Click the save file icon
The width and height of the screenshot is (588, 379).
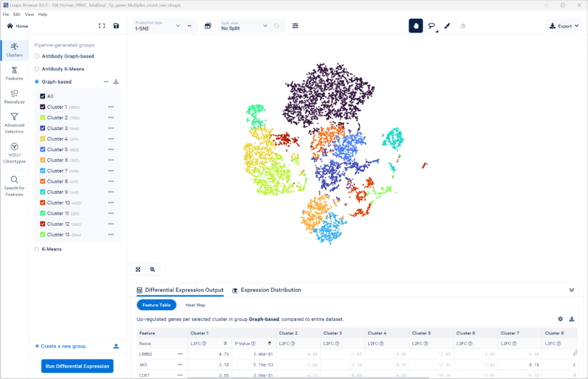tap(116, 26)
